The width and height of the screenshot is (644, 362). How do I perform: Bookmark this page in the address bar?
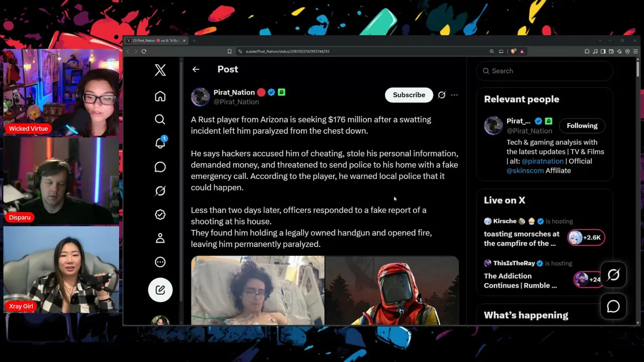[x=229, y=51]
